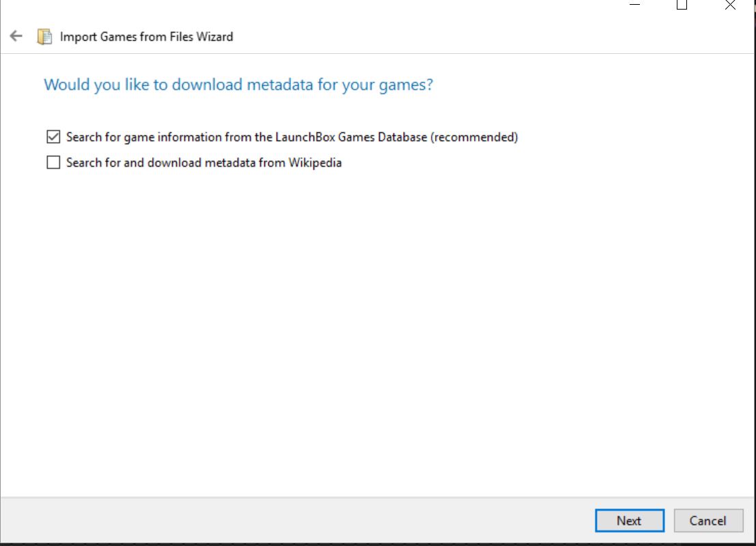Close the wizard with the X button
The image size is (756, 546).
(729, 5)
